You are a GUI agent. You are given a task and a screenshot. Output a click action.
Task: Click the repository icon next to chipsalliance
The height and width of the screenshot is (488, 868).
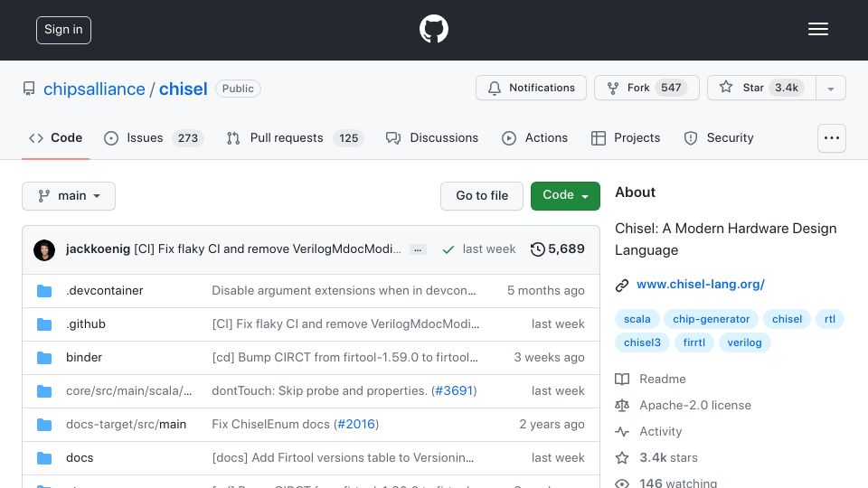(x=29, y=89)
